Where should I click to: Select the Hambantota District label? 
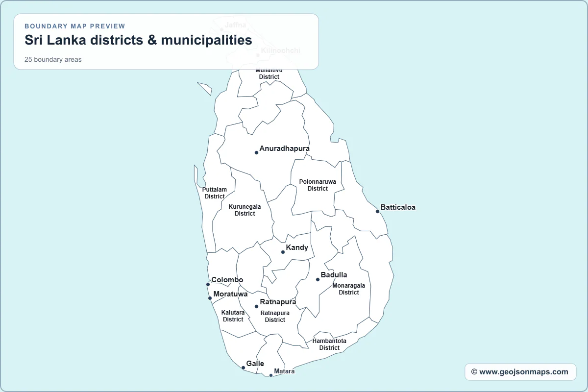click(x=329, y=344)
